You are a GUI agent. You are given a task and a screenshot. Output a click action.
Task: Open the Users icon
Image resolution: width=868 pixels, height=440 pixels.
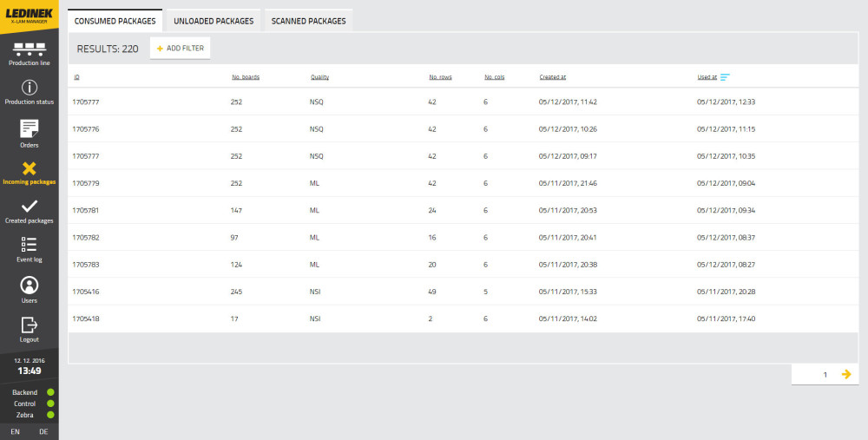(x=30, y=286)
